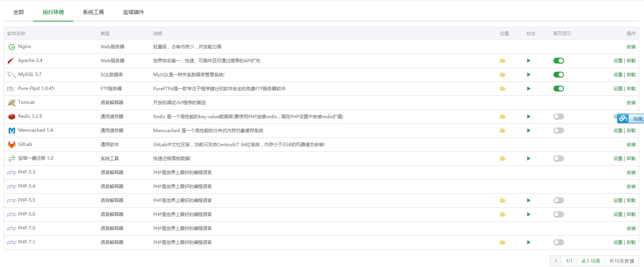Open the Redis 3.2.9 folder location icon
The height and width of the screenshot is (267, 644).
(502, 117)
